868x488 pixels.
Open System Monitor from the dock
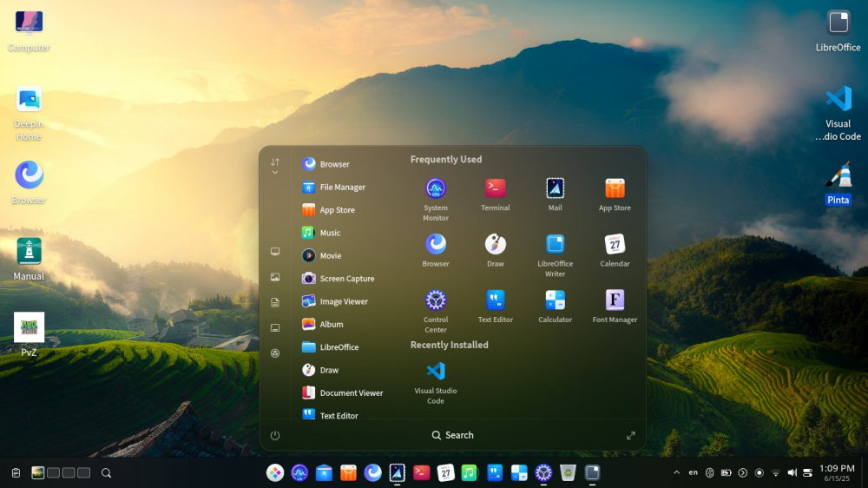(x=299, y=472)
